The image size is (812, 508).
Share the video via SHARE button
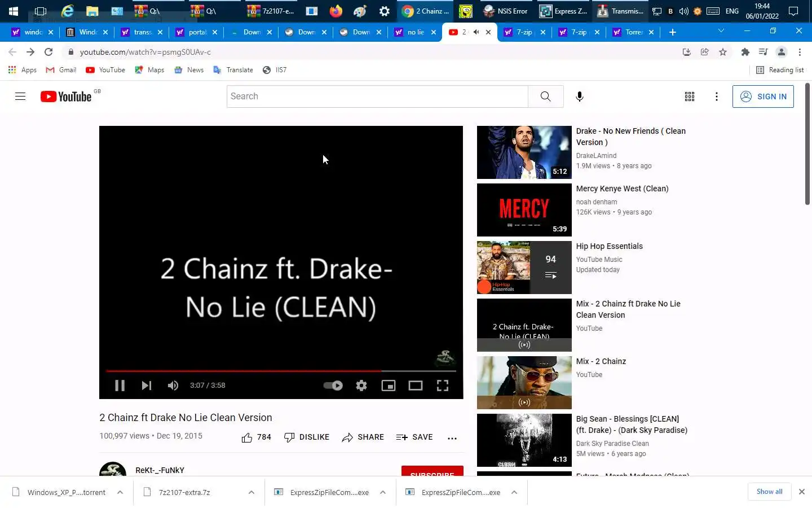pyautogui.click(x=363, y=437)
